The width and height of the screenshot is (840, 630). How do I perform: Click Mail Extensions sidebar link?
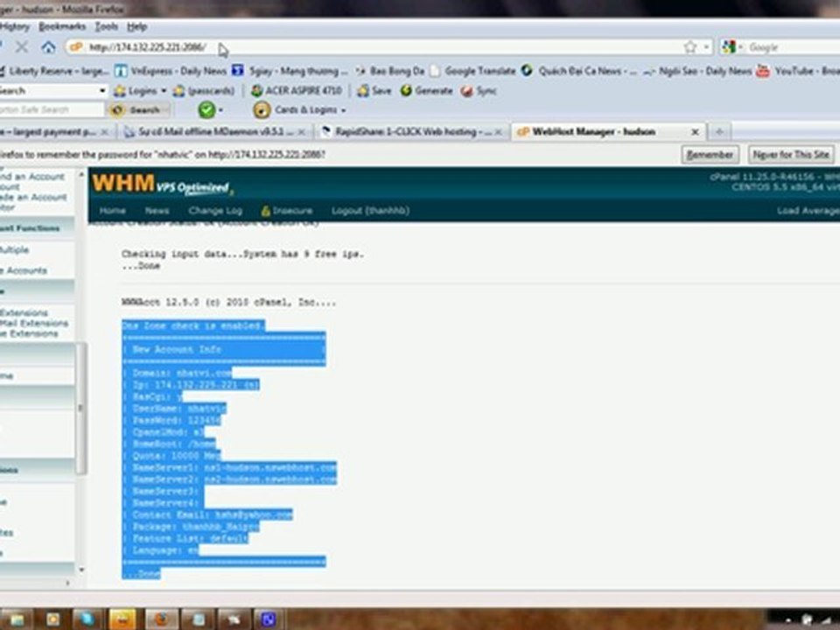[x=34, y=323]
